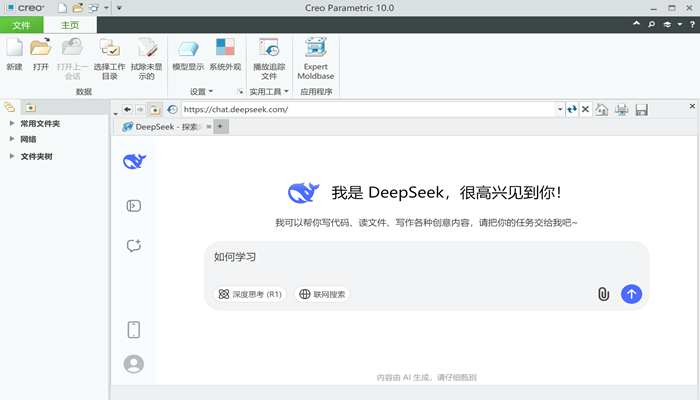Open URL address bar dropdown
Image resolution: width=700 pixels, height=400 pixels.
coord(560,109)
